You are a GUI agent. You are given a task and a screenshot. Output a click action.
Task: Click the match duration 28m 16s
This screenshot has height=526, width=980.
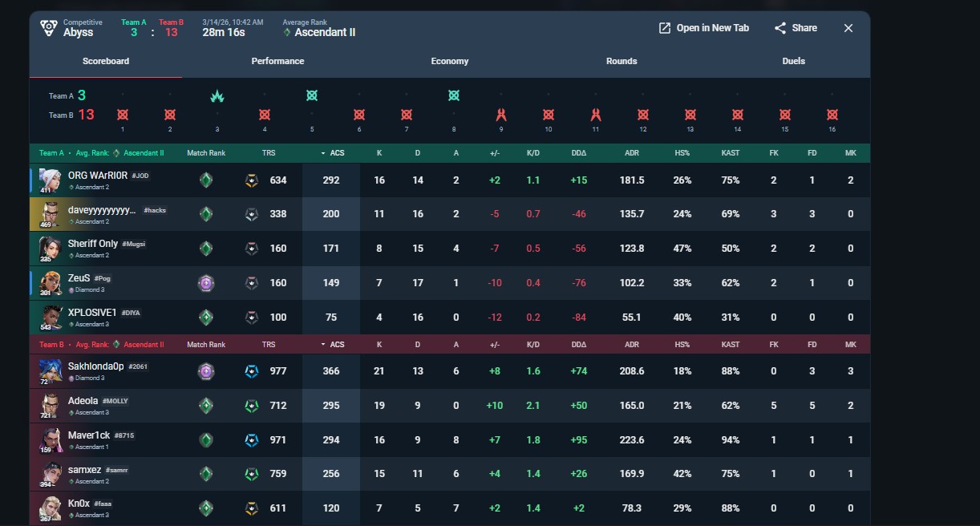tap(224, 33)
